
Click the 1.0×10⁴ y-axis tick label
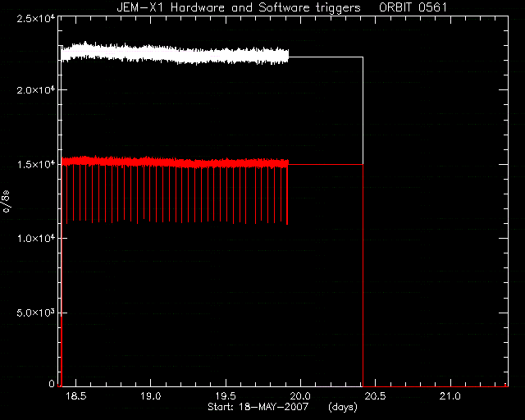click(x=36, y=238)
